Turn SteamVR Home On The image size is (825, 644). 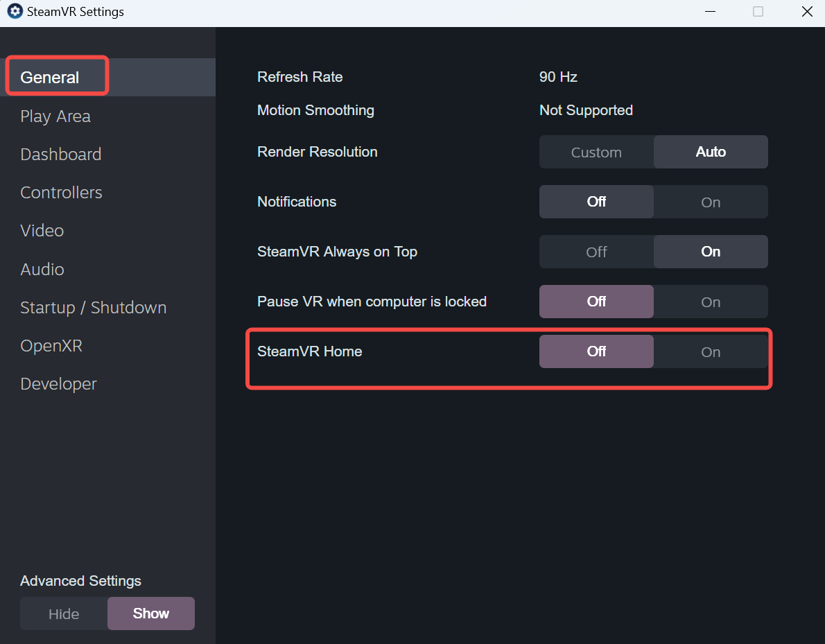(x=711, y=351)
